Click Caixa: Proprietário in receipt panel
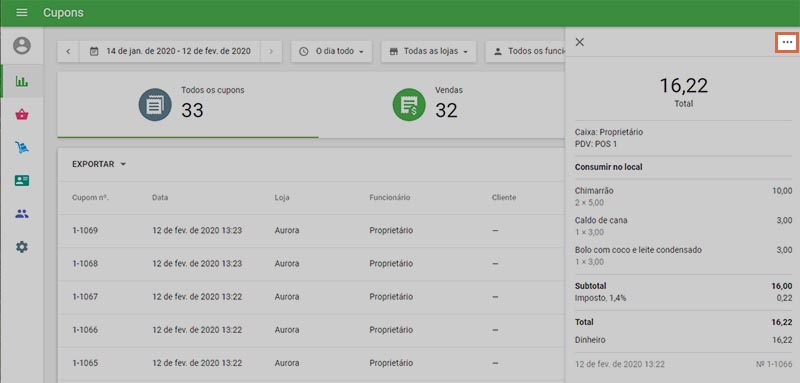This screenshot has width=800, height=383. point(609,132)
